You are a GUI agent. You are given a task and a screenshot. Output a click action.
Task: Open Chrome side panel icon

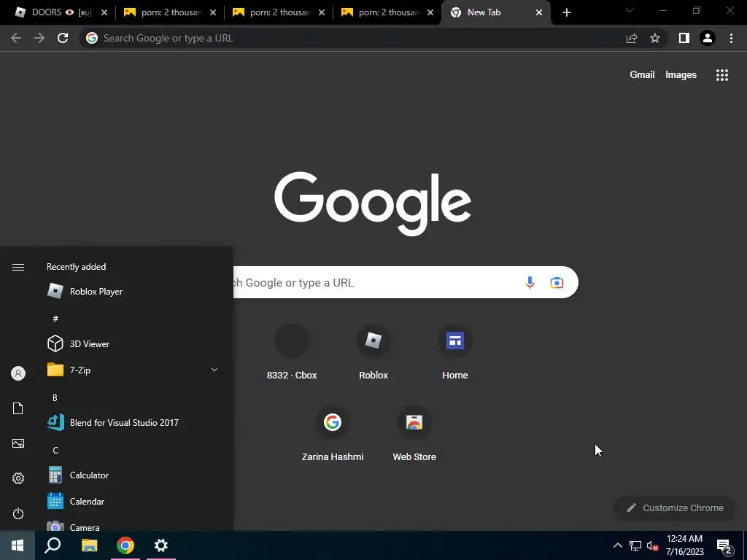(x=684, y=38)
